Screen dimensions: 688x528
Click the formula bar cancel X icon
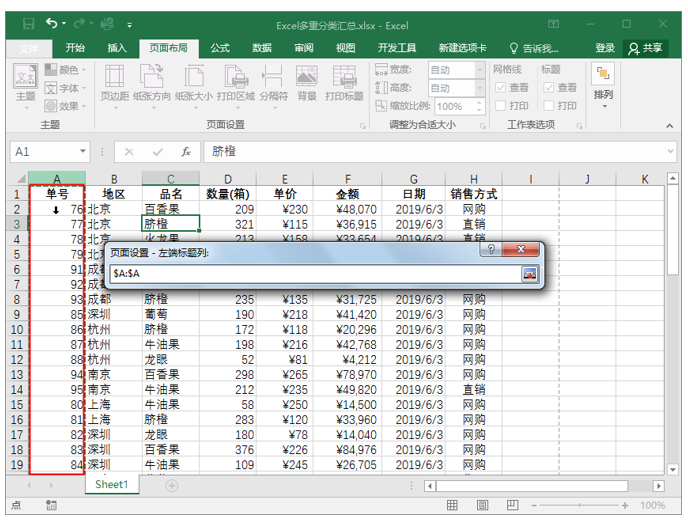[x=129, y=152]
